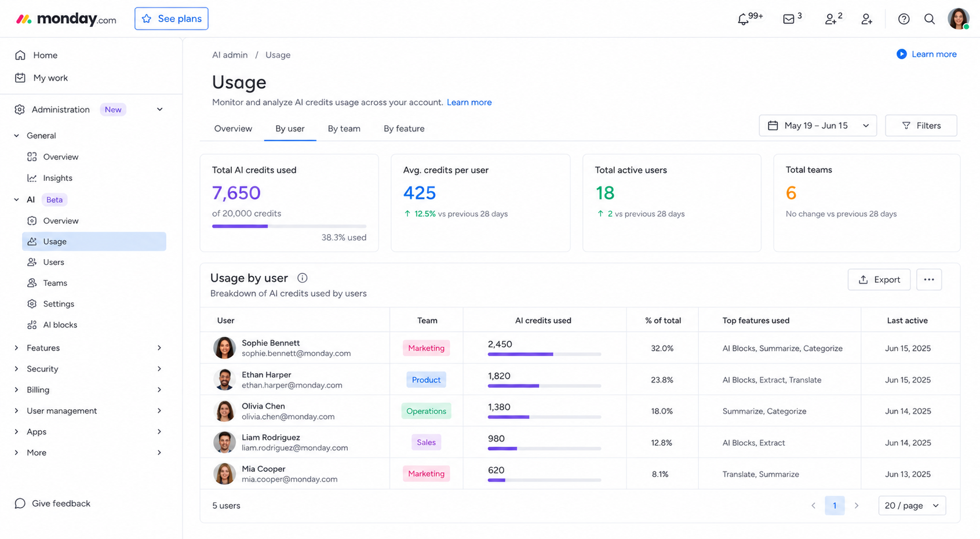Switch to the By feature tab
Screen dimensions: 980x539
point(404,129)
